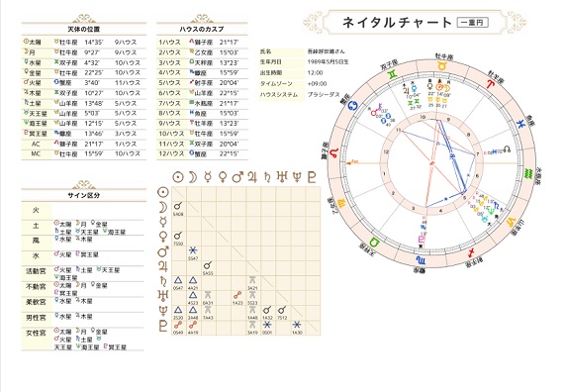
Task: Click the red Sagittarius sign icon on the wheel
Action: tap(471, 252)
